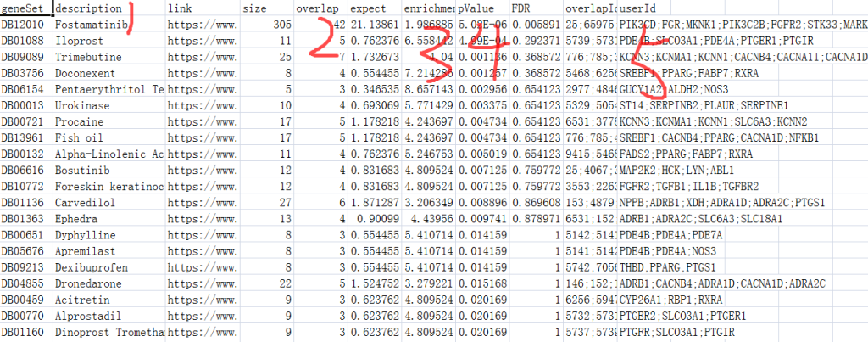Select userId cell CYP26A1;RBP1;RXRA
The image size is (868, 342).
671,300
